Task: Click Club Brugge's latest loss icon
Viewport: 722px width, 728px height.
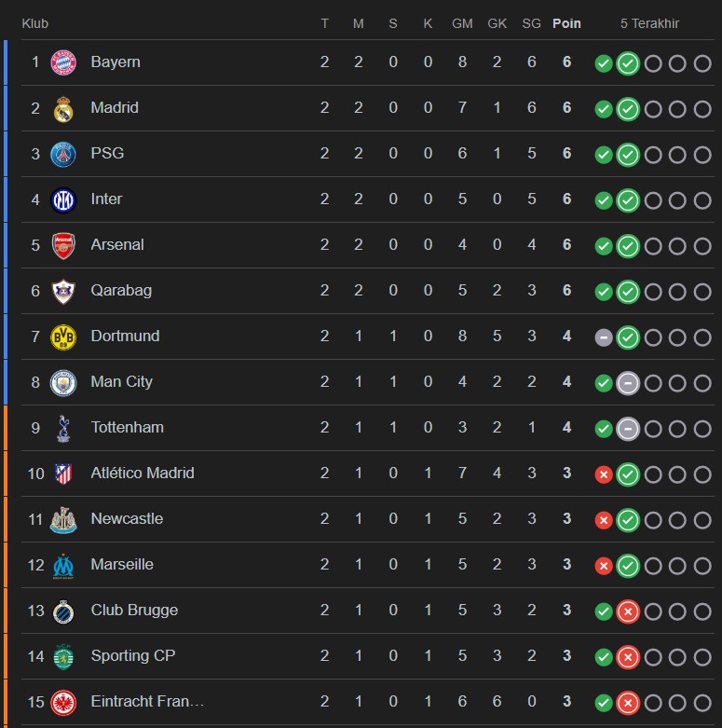Action: (x=628, y=611)
